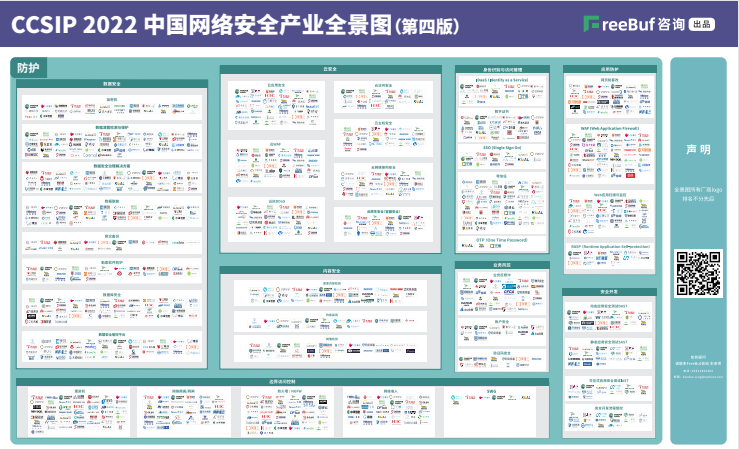Click the RASP (Runtime Application Self-protection) label
The height and width of the screenshot is (449, 739).
click(x=608, y=245)
